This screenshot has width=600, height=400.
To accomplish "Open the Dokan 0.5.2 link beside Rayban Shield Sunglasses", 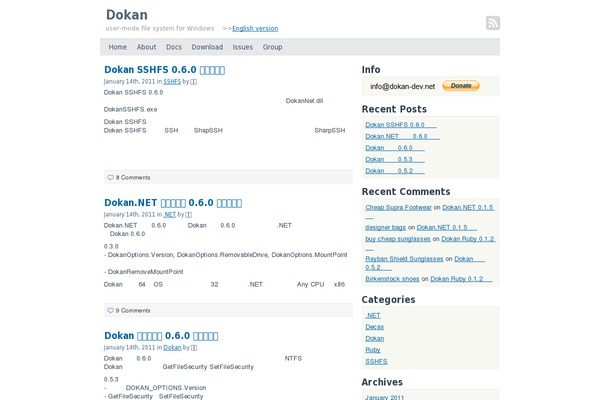I will (x=470, y=259).
